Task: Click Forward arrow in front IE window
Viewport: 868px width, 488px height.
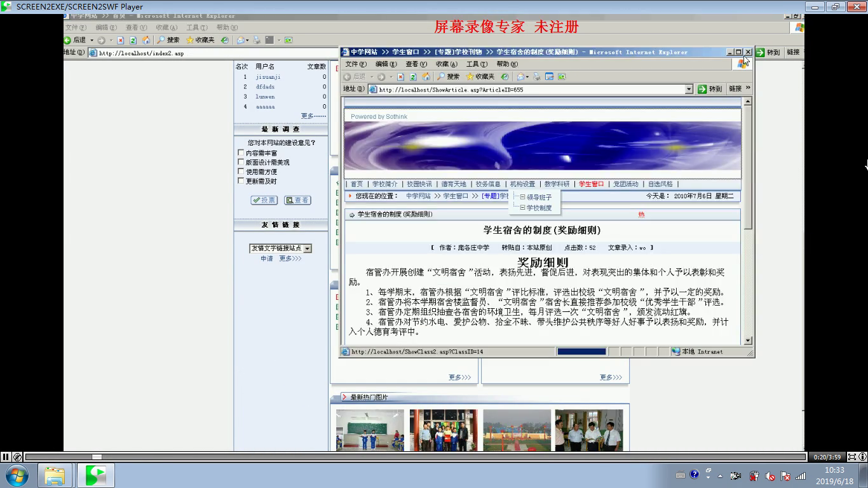Action: (381, 77)
